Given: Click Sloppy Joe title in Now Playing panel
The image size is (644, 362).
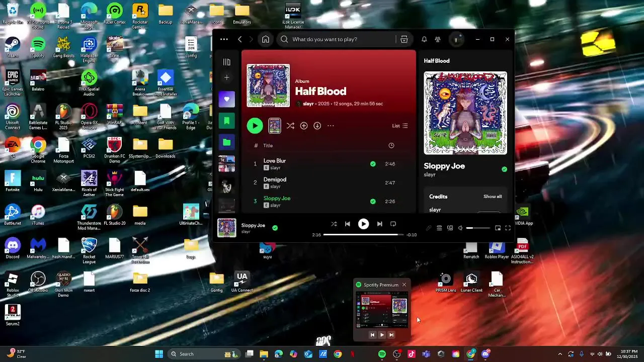Looking at the screenshot, I should [444, 166].
